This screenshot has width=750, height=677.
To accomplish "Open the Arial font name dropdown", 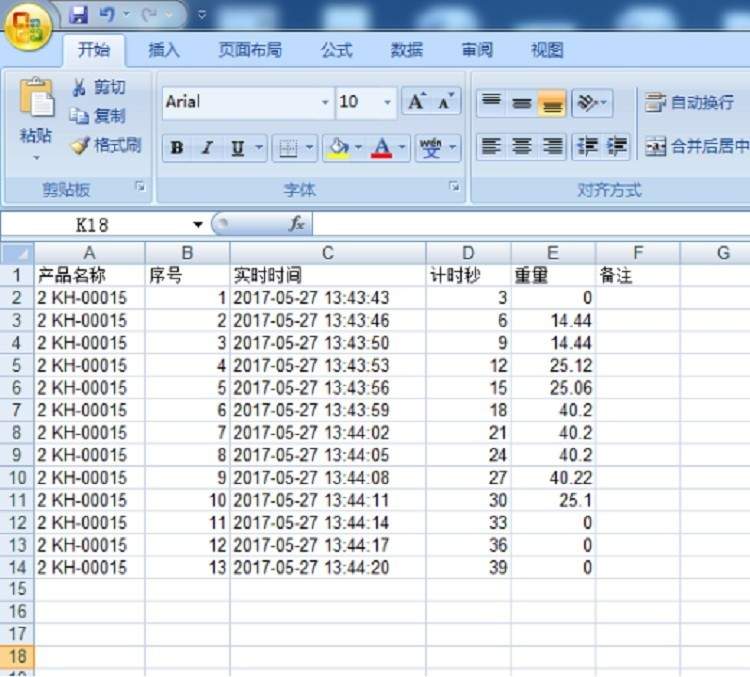I will 325,102.
